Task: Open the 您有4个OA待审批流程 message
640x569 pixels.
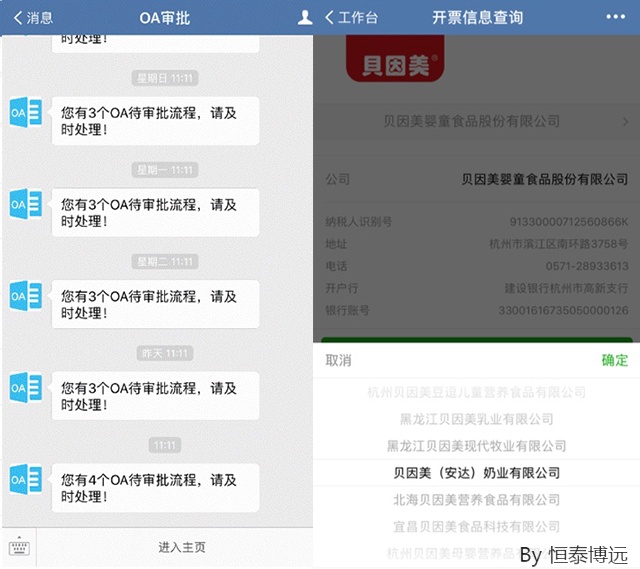Action: tap(155, 488)
